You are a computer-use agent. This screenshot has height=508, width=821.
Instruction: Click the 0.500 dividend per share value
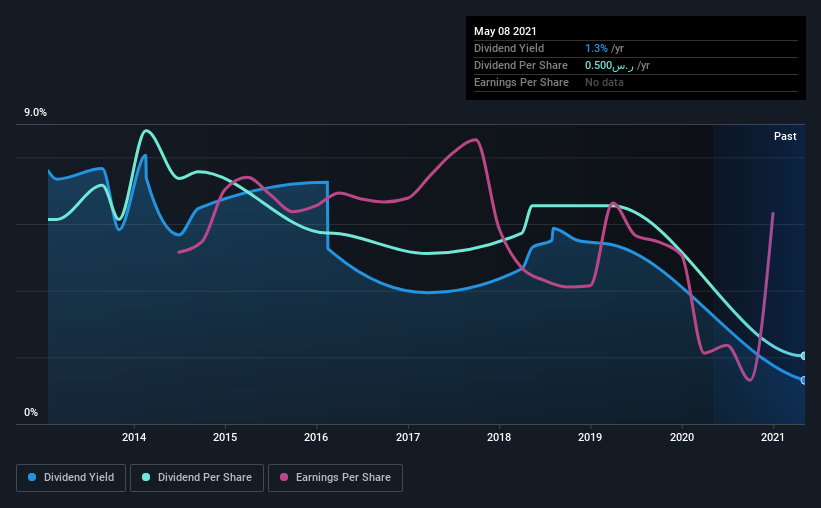point(609,65)
